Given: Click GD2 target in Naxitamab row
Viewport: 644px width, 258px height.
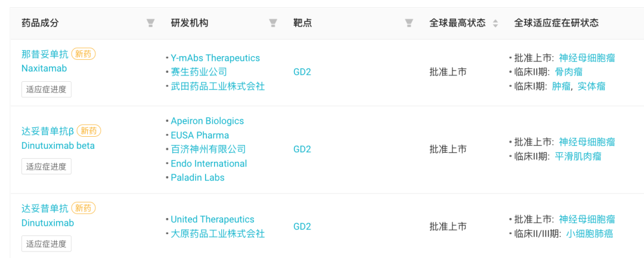Looking at the screenshot, I should 302,72.
